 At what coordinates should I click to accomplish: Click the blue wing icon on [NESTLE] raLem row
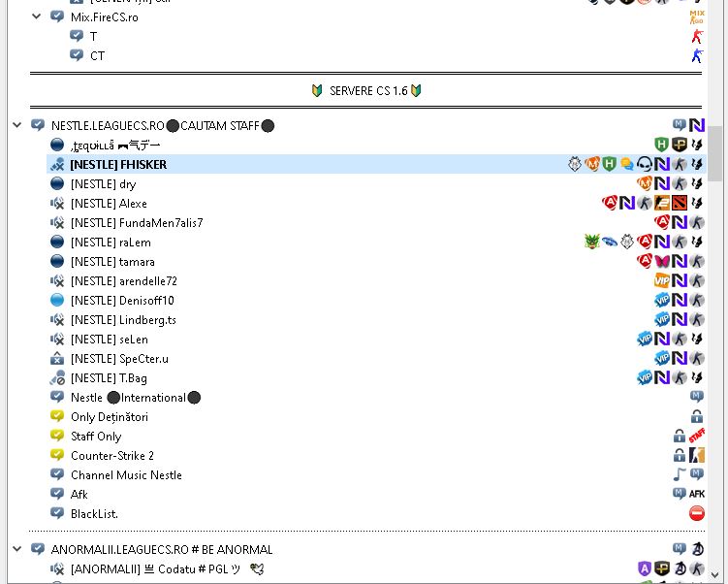tap(610, 242)
